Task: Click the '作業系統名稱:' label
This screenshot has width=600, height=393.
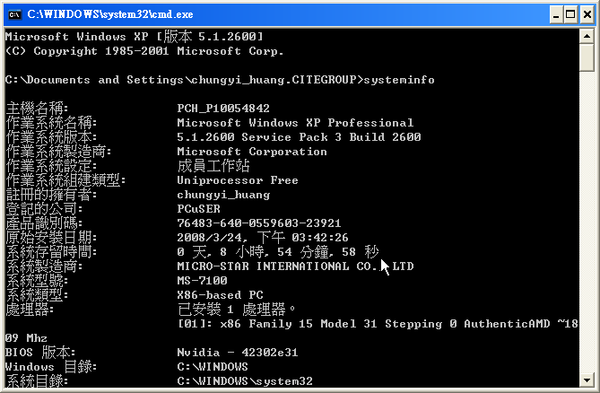Action: (x=51, y=123)
